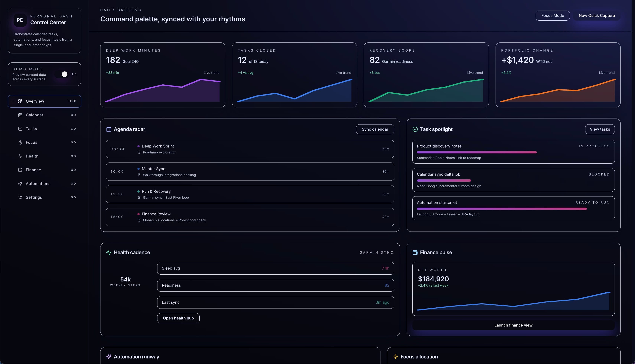The height and width of the screenshot is (364, 635).
Task: Click the Calendar icon in sidebar
Action: (20, 115)
